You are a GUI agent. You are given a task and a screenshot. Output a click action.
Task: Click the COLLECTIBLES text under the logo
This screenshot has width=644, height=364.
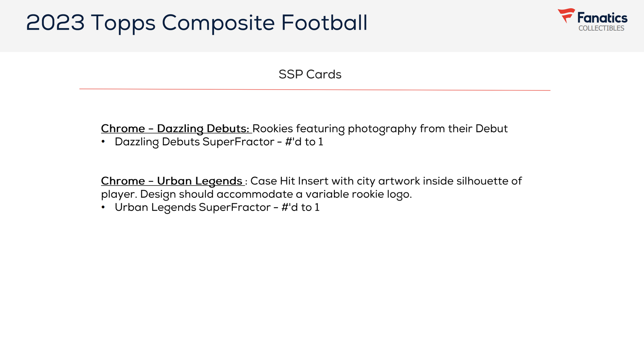(601, 28)
